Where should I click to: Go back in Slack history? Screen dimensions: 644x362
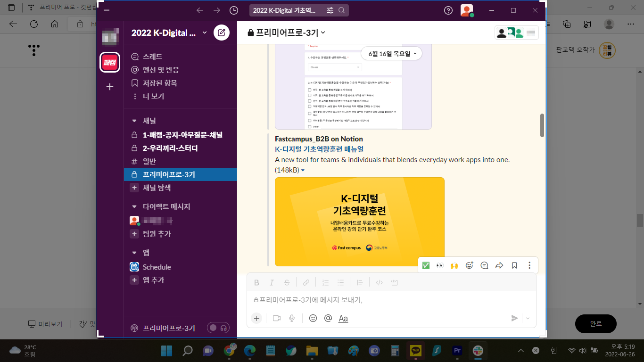coord(200,10)
